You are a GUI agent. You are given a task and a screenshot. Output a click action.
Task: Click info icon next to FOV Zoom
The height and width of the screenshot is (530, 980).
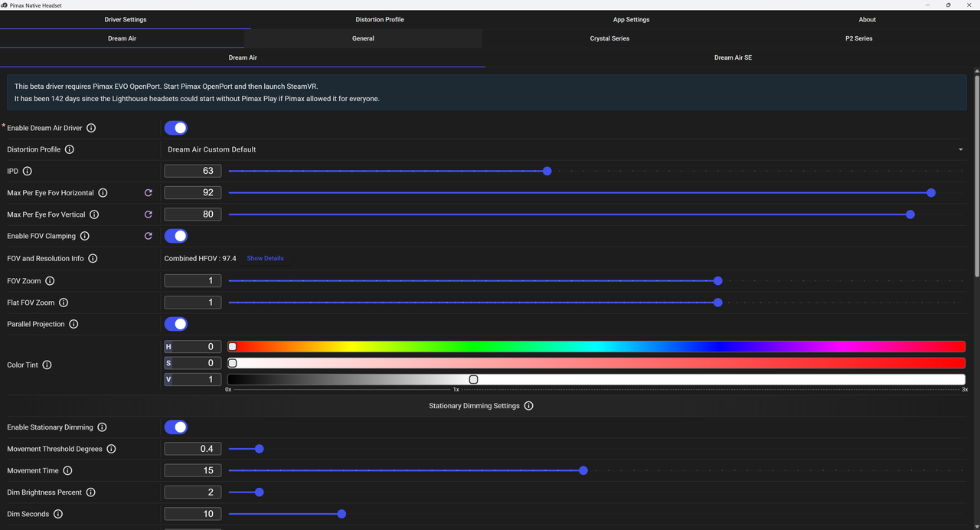click(50, 281)
